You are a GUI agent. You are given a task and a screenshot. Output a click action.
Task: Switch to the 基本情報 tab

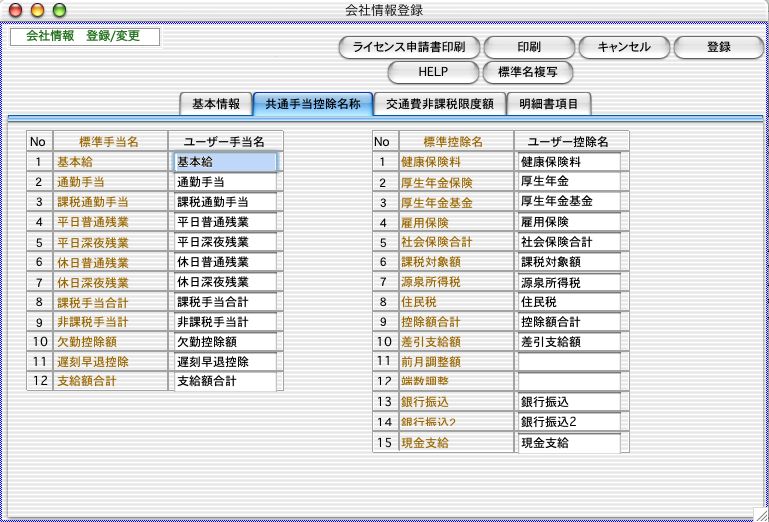pos(215,103)
